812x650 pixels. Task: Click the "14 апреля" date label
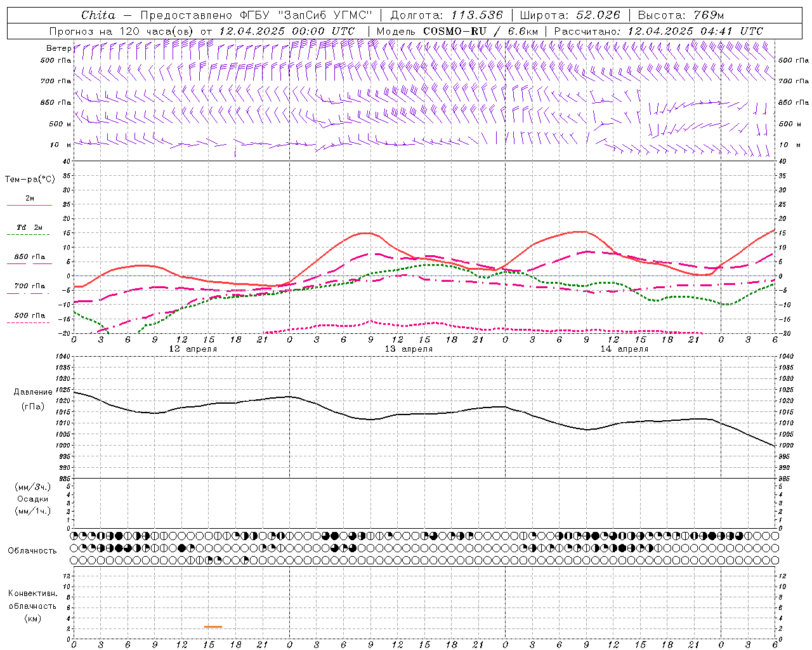pyautogui.click(x=624, y=349)
